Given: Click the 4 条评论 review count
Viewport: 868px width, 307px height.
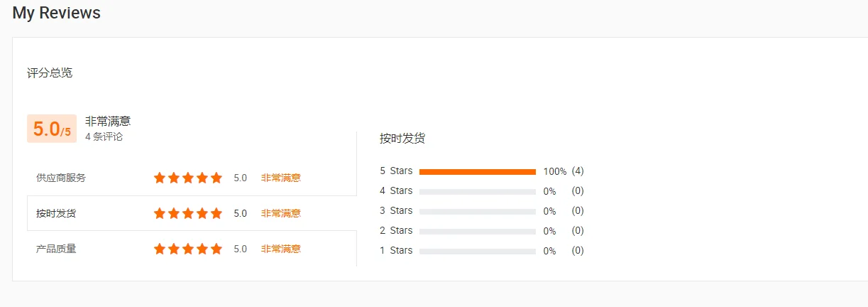Looking at the screenshot, I should (x=104, y=136).
